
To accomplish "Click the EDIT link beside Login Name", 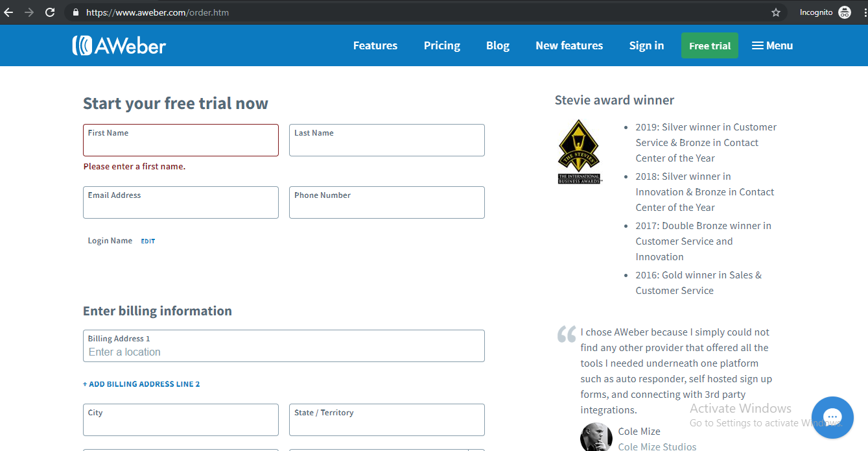I will [x=148, y=241].
